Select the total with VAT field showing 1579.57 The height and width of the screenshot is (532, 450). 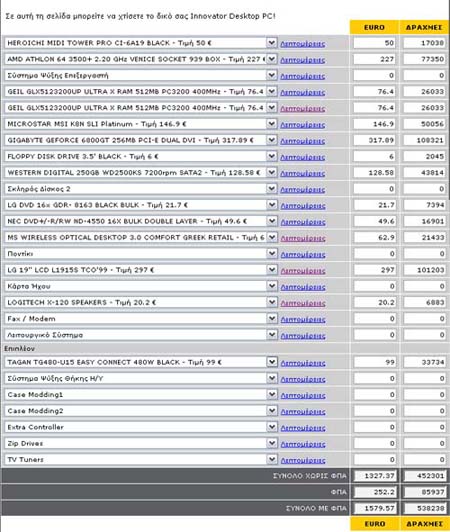[375, 509]
